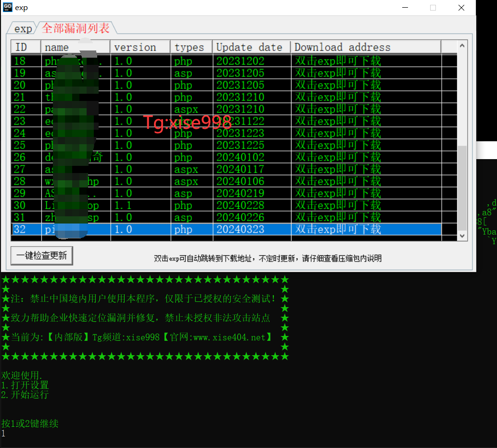Click update date 20240228

click(x=240, y=205)
